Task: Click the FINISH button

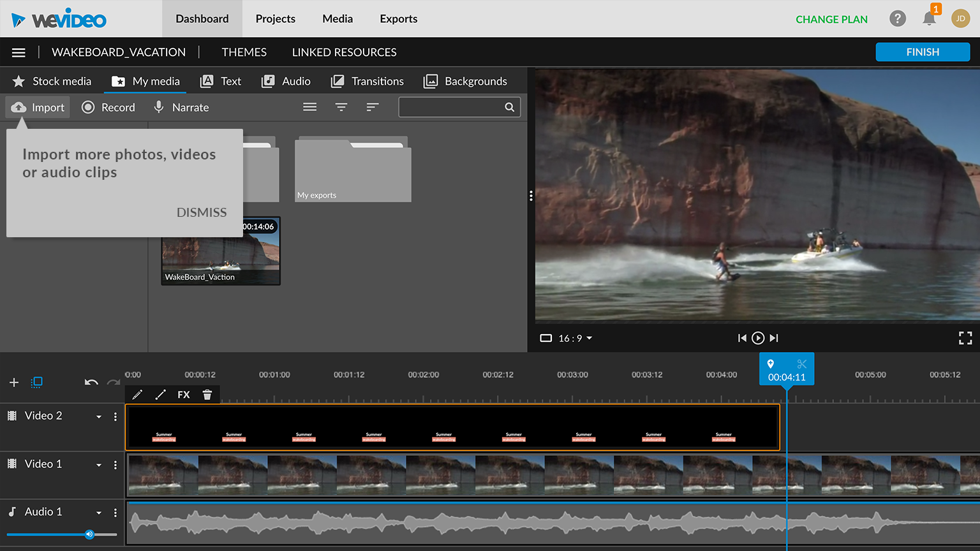Action: pyautogui.click(x=922, y=52)
